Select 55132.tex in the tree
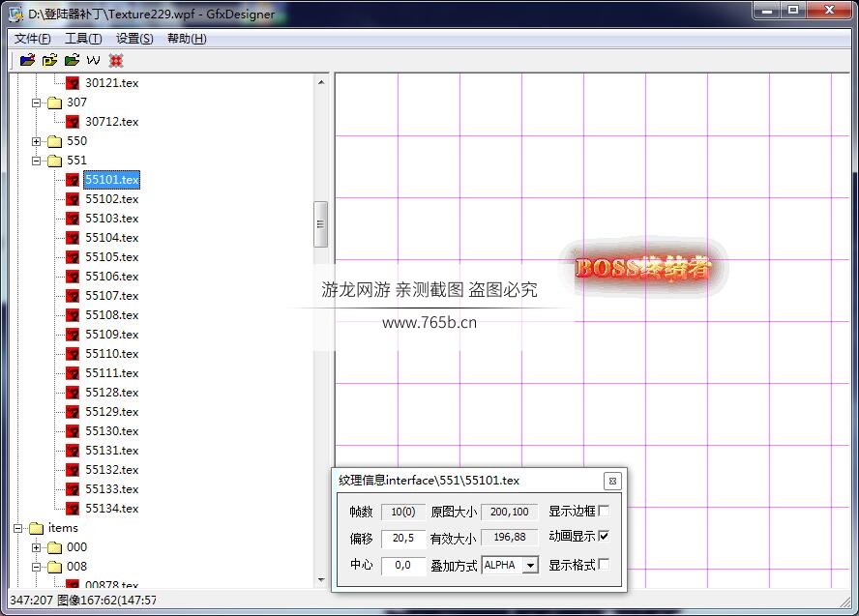Screen dimensions: 859x616 [x=112, y=470]
